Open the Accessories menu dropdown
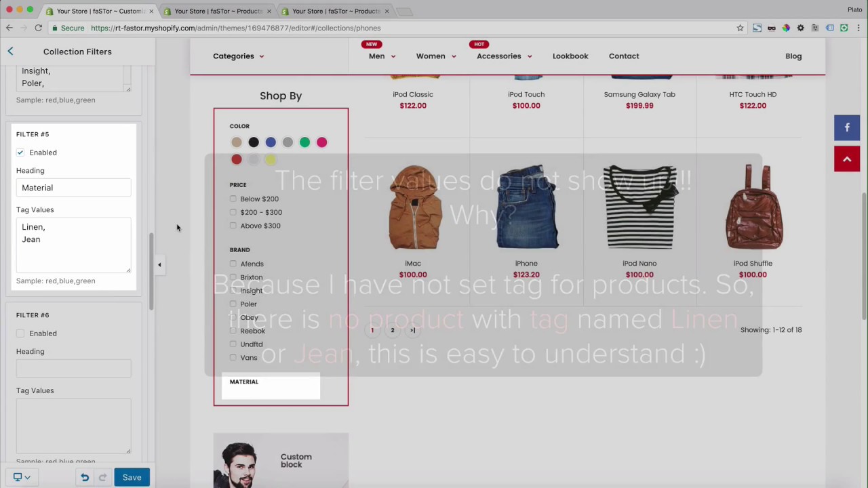The width and height of the screenshot is (868, 488). tap(504, 56)
